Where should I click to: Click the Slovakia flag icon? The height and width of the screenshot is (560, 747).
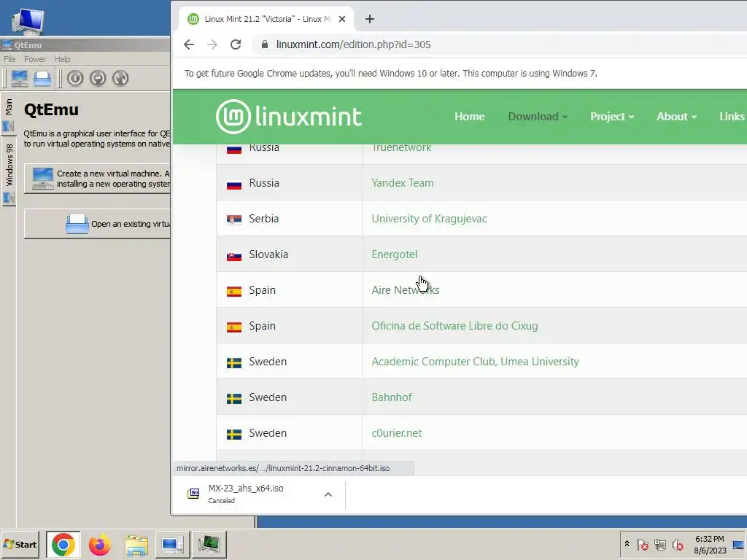click(234, 256)
